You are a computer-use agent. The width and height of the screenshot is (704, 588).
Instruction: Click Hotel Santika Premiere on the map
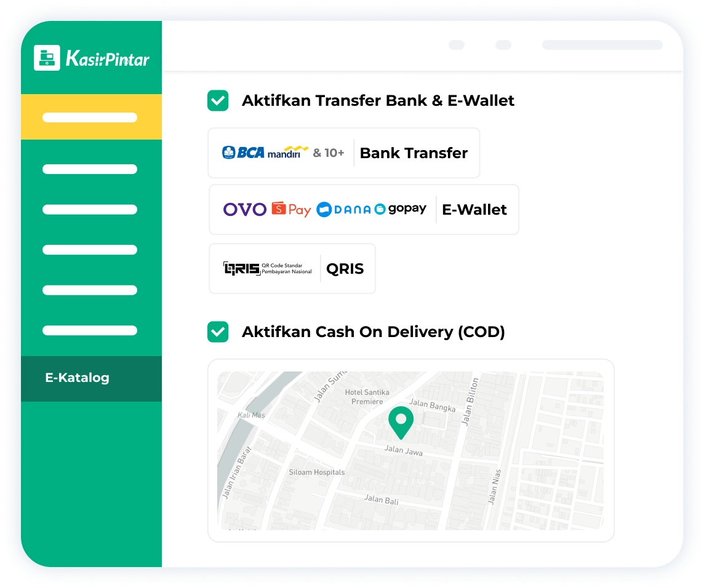point(367,397)
